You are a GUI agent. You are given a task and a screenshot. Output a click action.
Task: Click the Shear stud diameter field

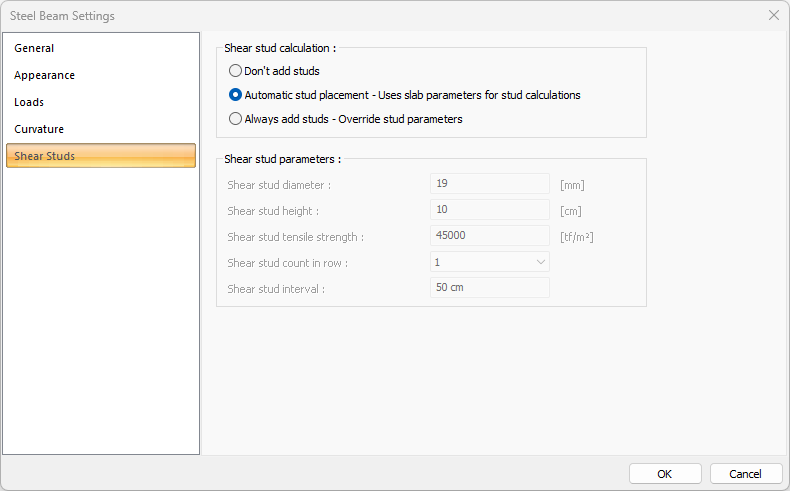489,184
